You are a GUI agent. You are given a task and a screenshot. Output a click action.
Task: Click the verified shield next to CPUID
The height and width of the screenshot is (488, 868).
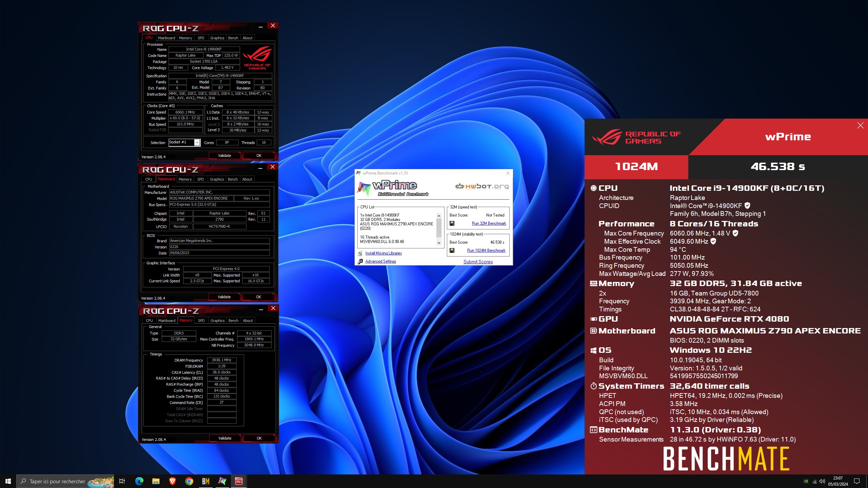[x=747, y=205]
